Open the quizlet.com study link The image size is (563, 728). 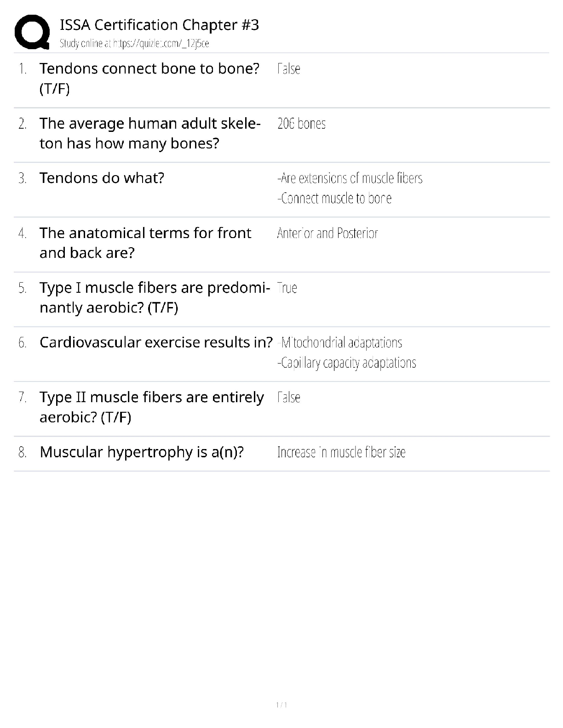click(x=134, y=44)
